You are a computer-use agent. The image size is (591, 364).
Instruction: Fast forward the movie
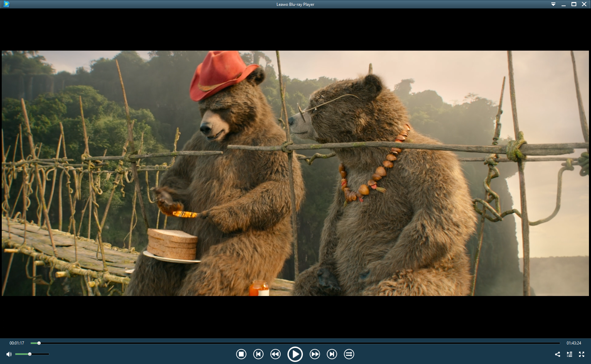coord(315,354)
